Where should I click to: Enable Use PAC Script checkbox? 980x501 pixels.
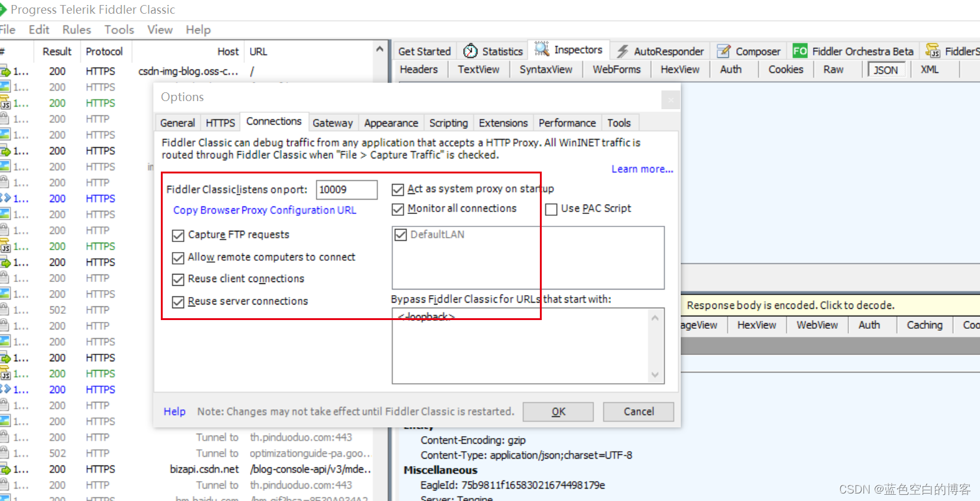click(551, 209)
